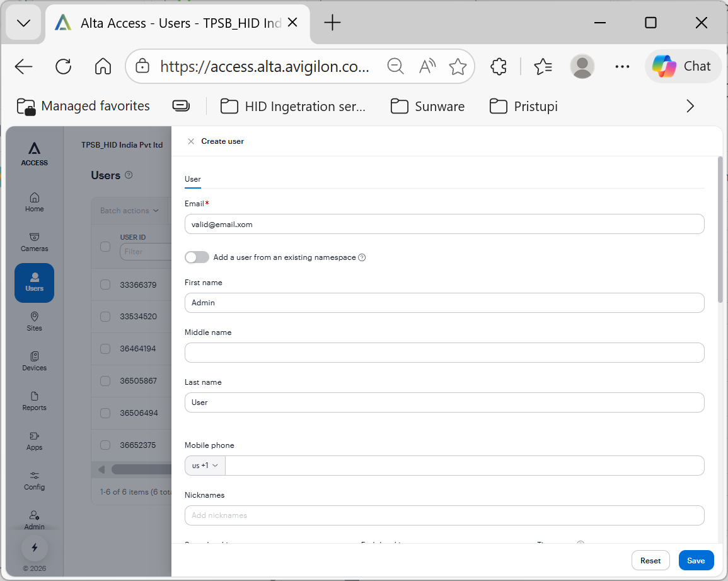Close the Create user panel
The height and width of the screenshot is (581, 728).
191,141
